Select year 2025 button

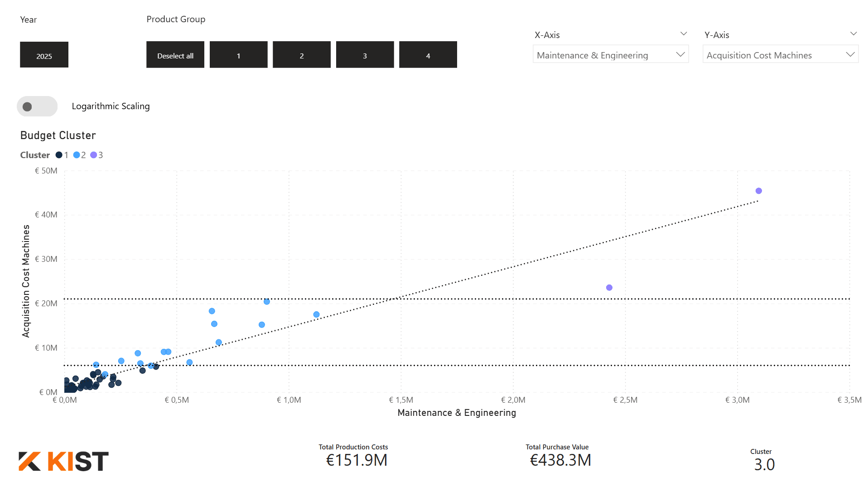point(44,55)
